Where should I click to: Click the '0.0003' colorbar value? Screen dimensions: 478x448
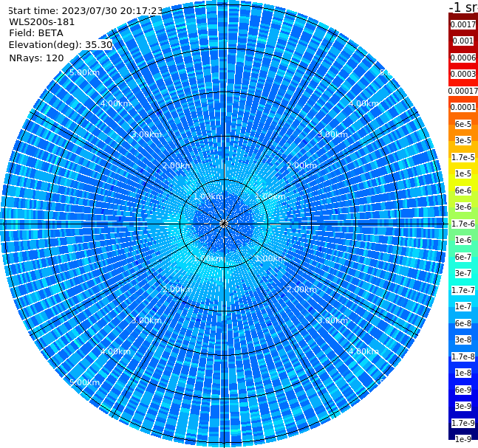463,75
